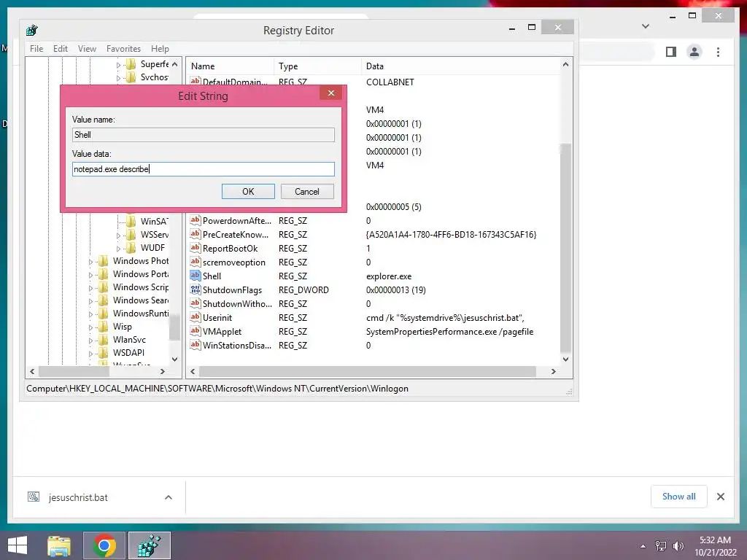The width and height of the screenshot is (747, 560).
Task: Select the Windows Port tree item
Action: (141, 274)
